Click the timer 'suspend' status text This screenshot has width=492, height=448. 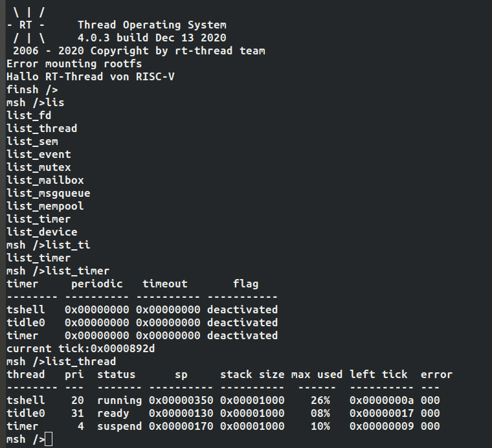click(120, 426)
